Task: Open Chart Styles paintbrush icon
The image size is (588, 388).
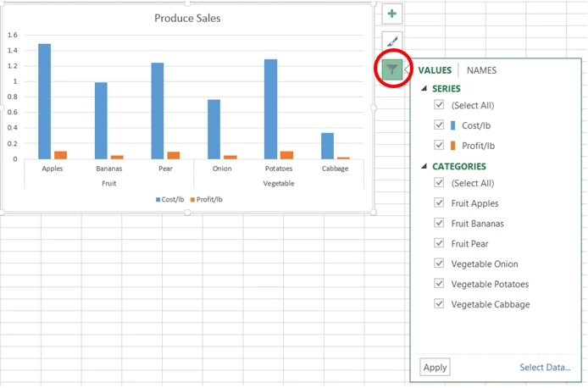Action: [391, 41]
